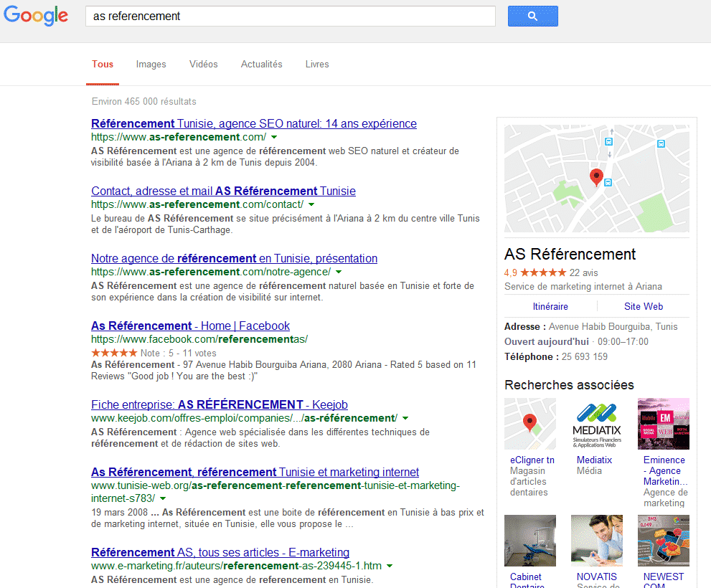This screenshot has width=711, height=588.
Task: Expand dropdown arrow next to keejob.com URL
Action: click(405, 418)
